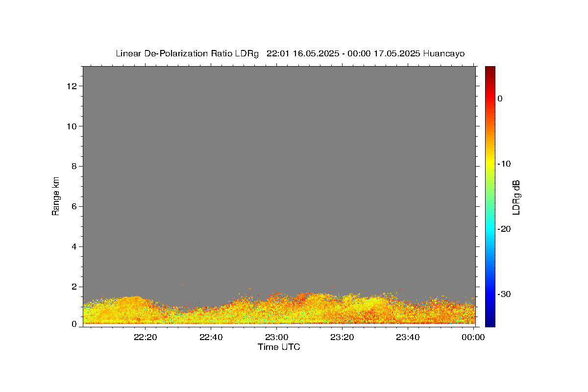Viewport: 588px width, 392px height.
Task: Click the colorbar -20 dB label
Action: (504, 229)
